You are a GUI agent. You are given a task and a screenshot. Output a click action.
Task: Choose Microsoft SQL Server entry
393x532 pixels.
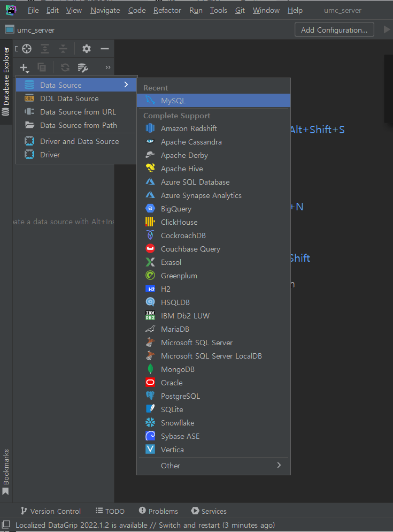tap(214, 343)
